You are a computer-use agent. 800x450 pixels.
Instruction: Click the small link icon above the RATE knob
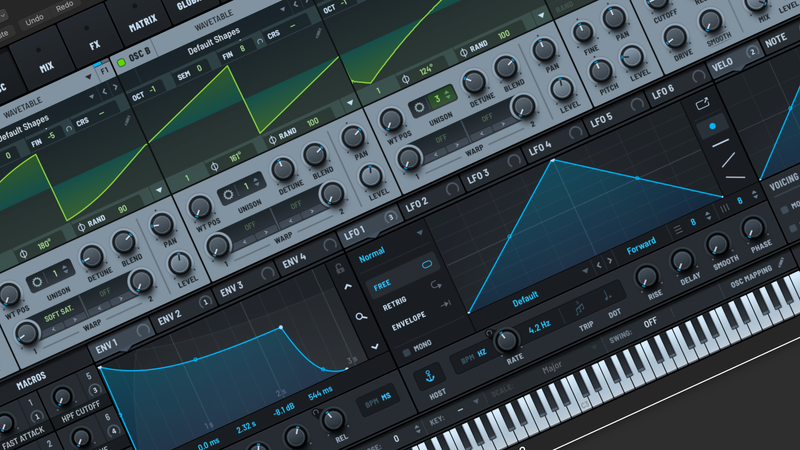489,333
